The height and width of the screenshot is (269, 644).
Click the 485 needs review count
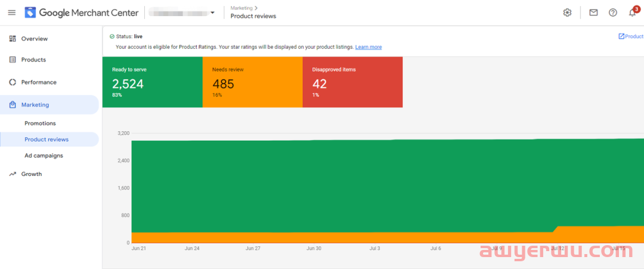[x=223, y=84]
